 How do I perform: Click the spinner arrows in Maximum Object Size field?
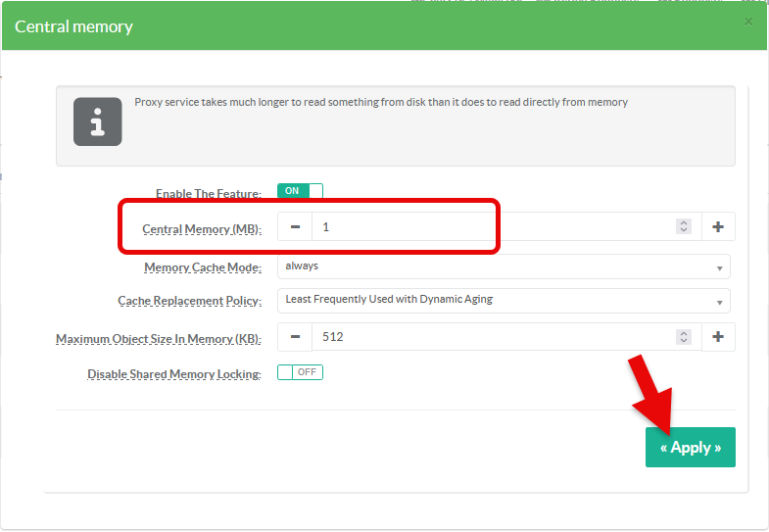point(683,337)
